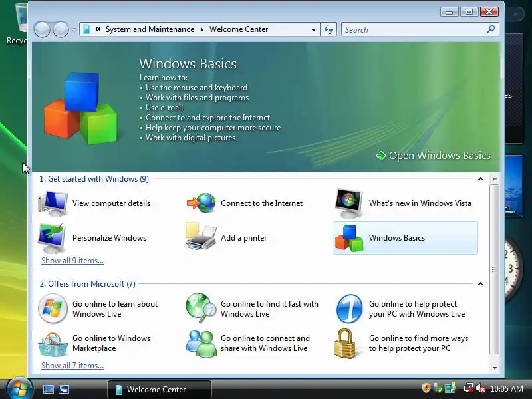Click 'Connect to the Internet' text
Viewport: 532px width, 399px height.
261,203
